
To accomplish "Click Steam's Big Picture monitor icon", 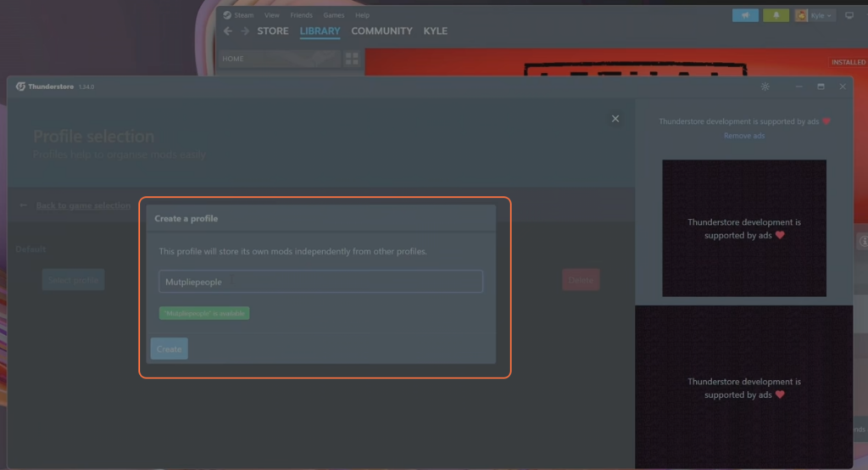I will tap(849, 15).
